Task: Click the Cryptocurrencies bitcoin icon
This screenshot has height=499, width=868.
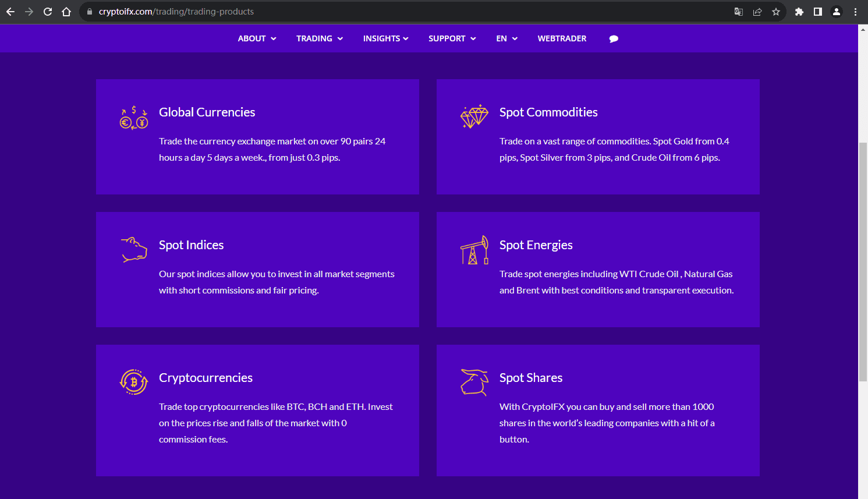Action: pyautogui.click(x=134, y=382)
